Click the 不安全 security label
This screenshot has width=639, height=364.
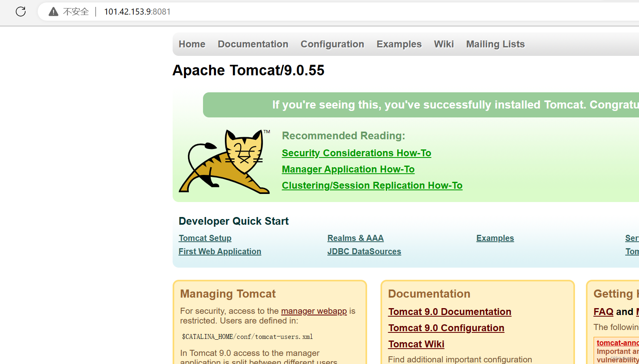point(76,12)
